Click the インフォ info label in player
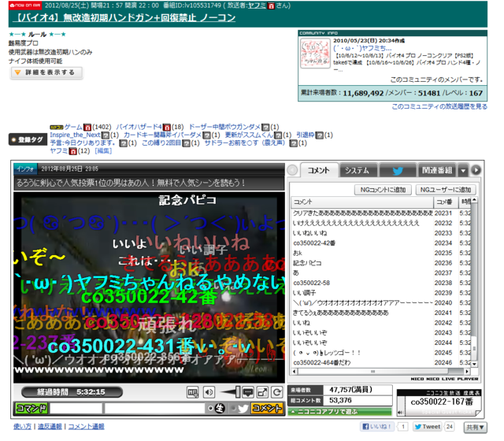 pos(25,169)
